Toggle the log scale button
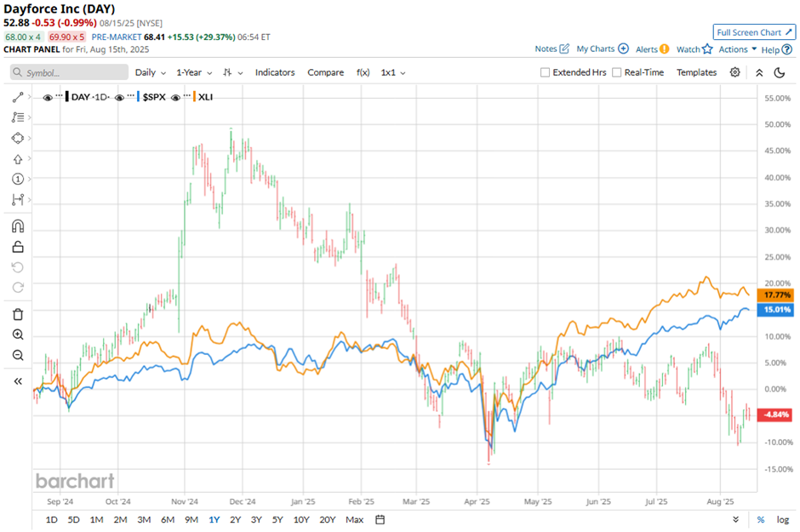The height and width of the screenshot is (532, 800). (783, 520)
